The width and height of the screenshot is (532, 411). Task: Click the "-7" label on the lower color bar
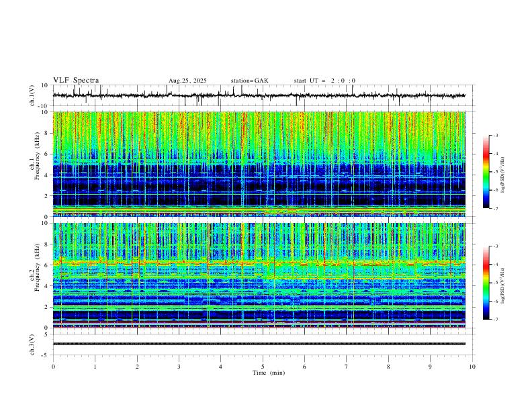(495, 320)
